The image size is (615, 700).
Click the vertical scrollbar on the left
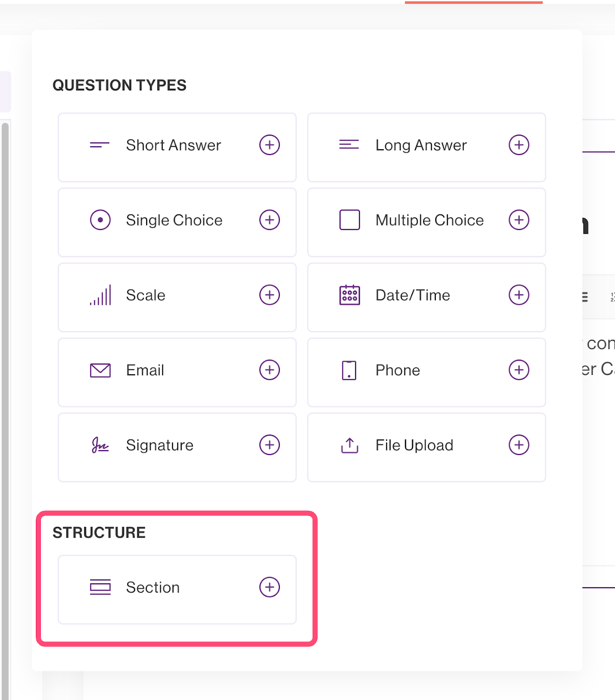tap(5, 389)
